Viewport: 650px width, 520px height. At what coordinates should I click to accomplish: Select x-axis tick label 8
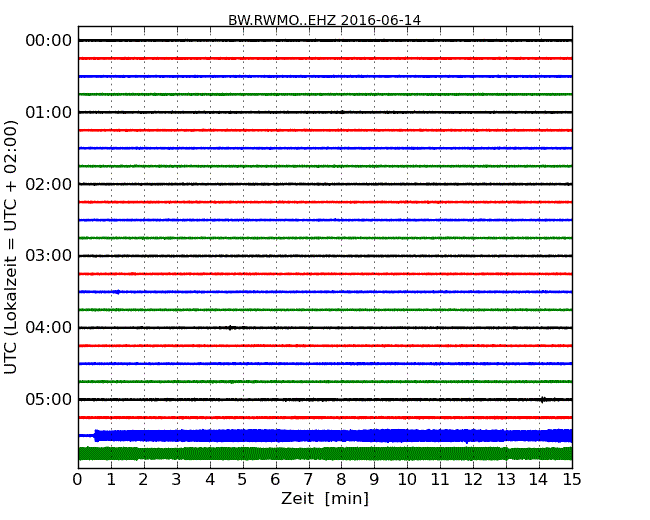[x=341, y=480]
